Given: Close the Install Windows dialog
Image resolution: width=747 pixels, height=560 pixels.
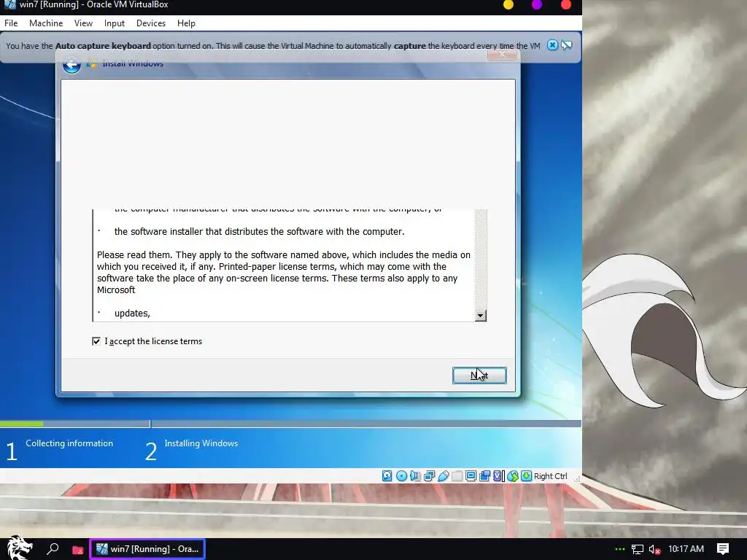Looking at the screenshot, I should (502, 54).
